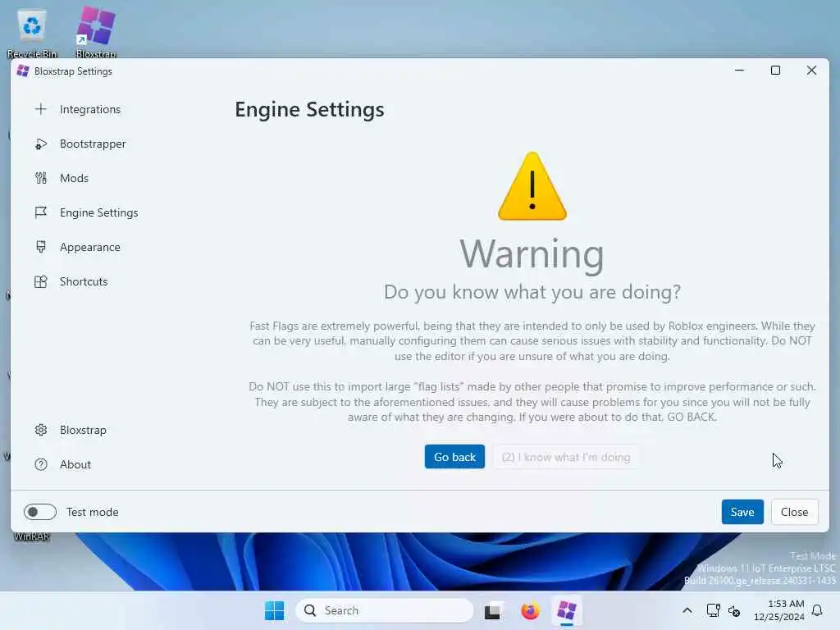
Task: Click the Bloxstrap logo in title bar
Action: (22, 71)
